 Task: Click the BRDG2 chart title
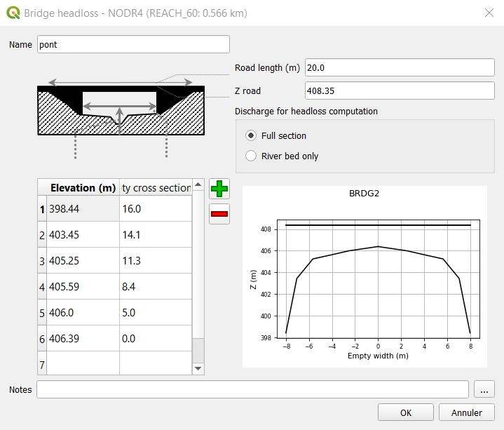click(365, 194)
